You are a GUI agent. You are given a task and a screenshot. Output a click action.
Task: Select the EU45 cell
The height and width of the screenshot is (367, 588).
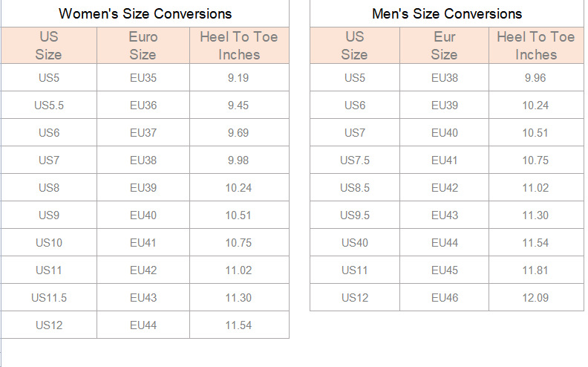(444, 270)
